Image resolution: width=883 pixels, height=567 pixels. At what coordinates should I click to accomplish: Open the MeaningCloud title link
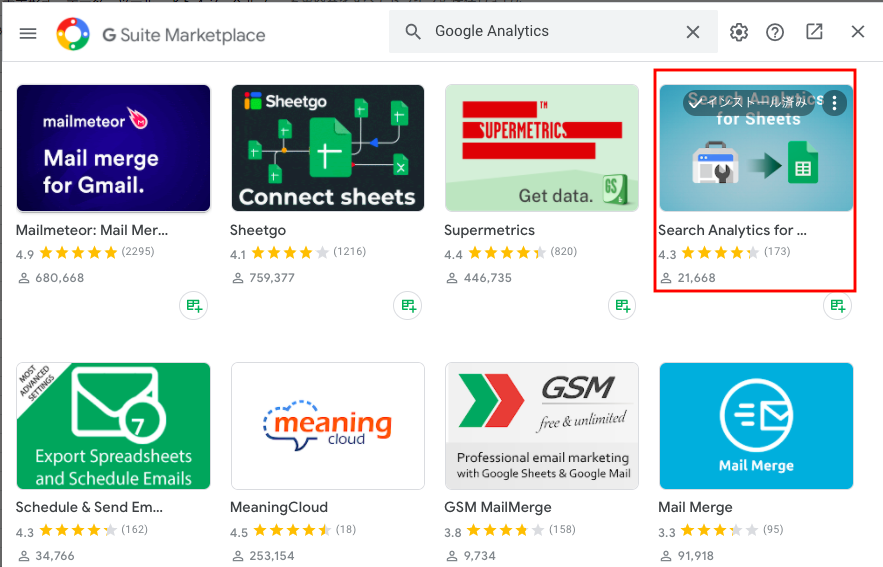click(279, 507)
